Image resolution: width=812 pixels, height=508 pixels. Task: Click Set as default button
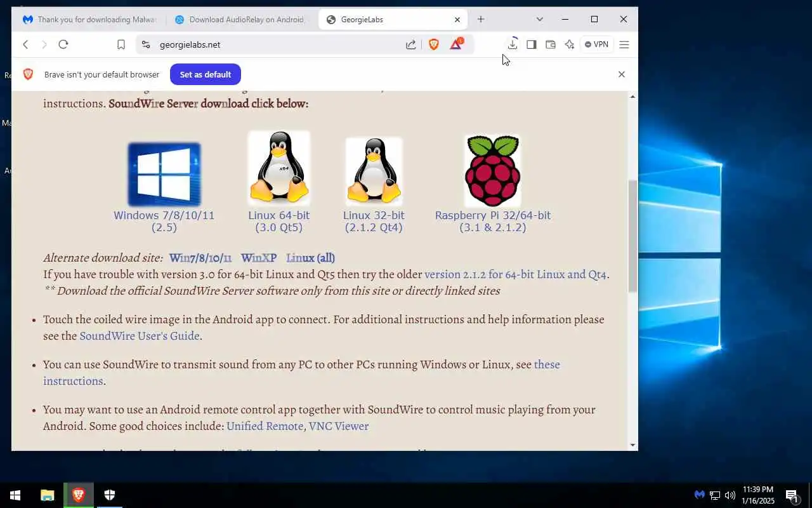205,74
